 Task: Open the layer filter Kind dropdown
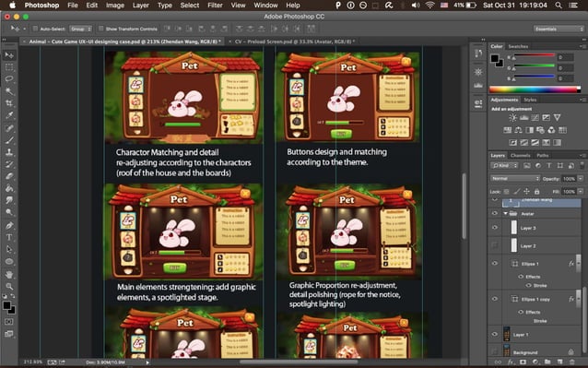click(504, 165)
